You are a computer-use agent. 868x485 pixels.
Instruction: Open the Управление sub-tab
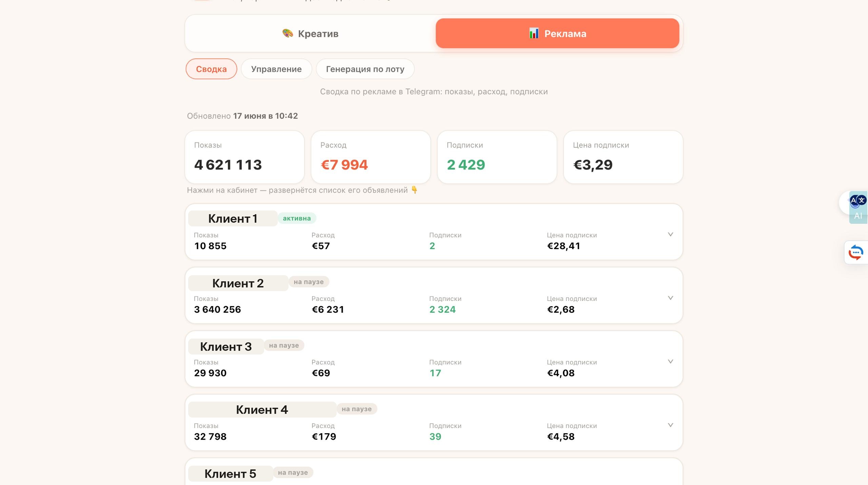pos(276,69)
